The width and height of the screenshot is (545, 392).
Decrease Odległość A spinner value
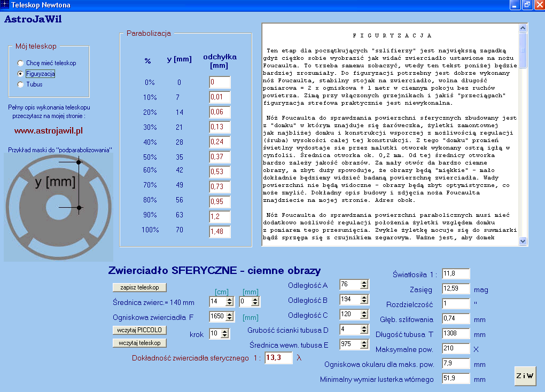point(364,287)
